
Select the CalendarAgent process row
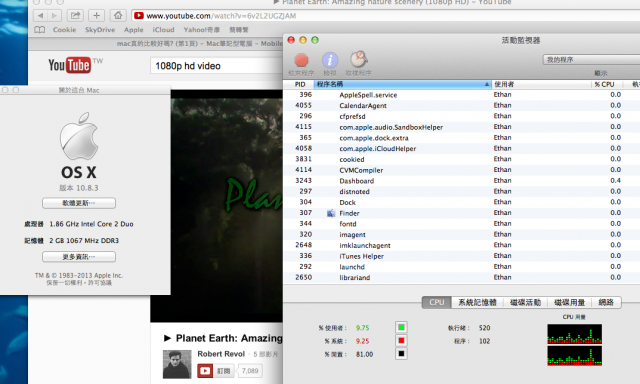[x=461, y=105]
